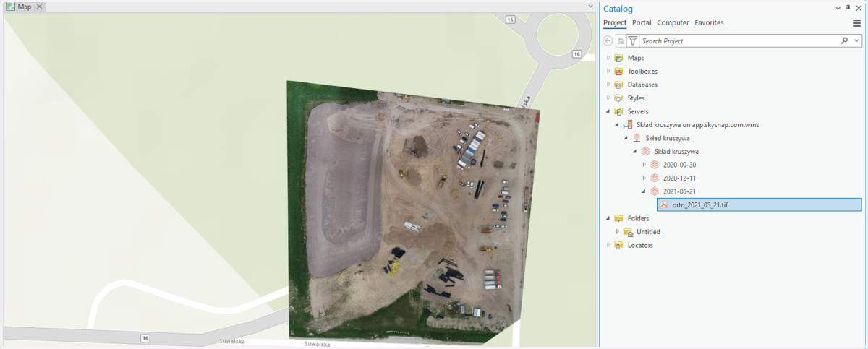Click the Toolboxes label
868x349 pixels.
[642, 72]
